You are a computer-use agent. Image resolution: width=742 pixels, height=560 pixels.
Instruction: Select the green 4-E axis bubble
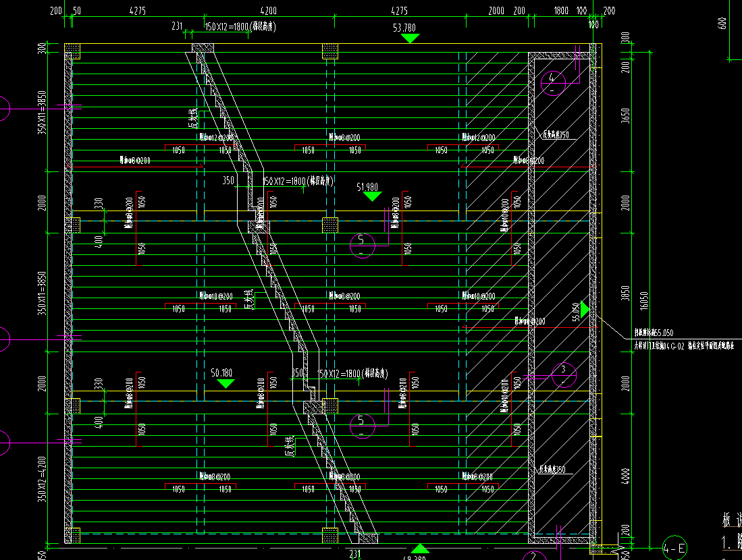coord(674,548)
